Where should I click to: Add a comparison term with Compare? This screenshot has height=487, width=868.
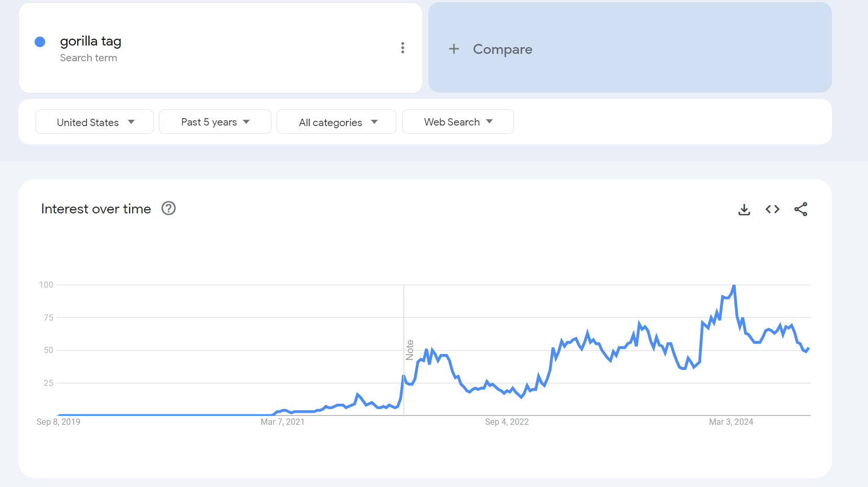[x=630, y=48]
